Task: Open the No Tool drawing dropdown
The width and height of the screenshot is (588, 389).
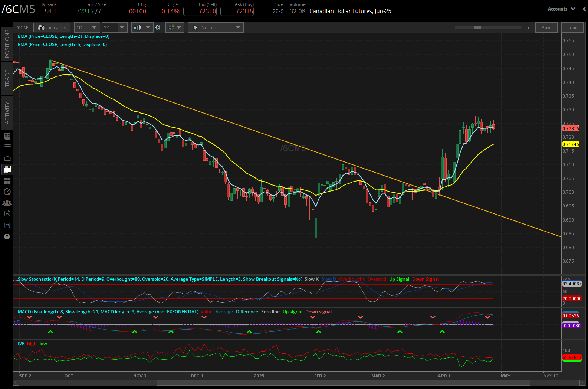Action: [x=216, y=27]
